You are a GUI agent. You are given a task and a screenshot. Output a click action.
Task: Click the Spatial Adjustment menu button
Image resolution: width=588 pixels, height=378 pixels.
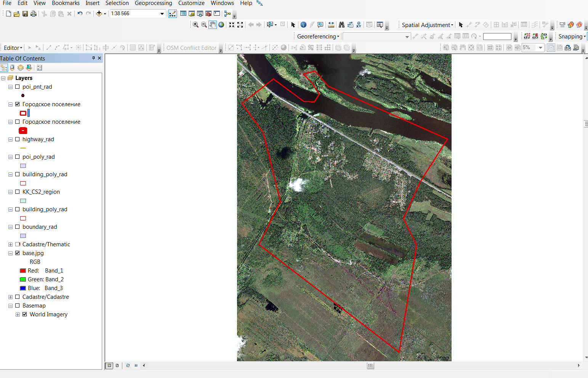click(427, 25)
